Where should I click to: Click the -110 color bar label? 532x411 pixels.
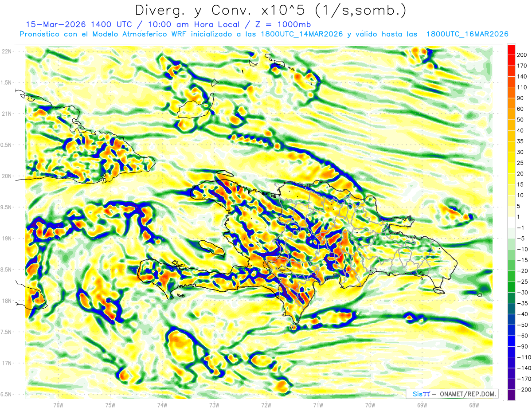click(525, 357)
